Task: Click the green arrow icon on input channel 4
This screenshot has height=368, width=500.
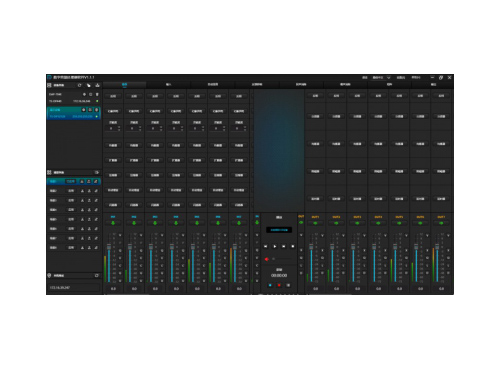Action: (x=176, y=223)
